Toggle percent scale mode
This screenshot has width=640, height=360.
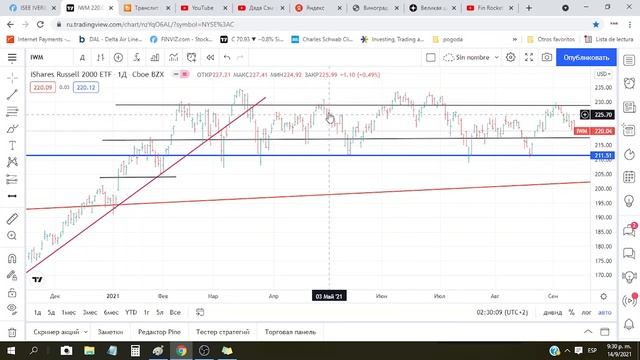click(x=571, y=312)
